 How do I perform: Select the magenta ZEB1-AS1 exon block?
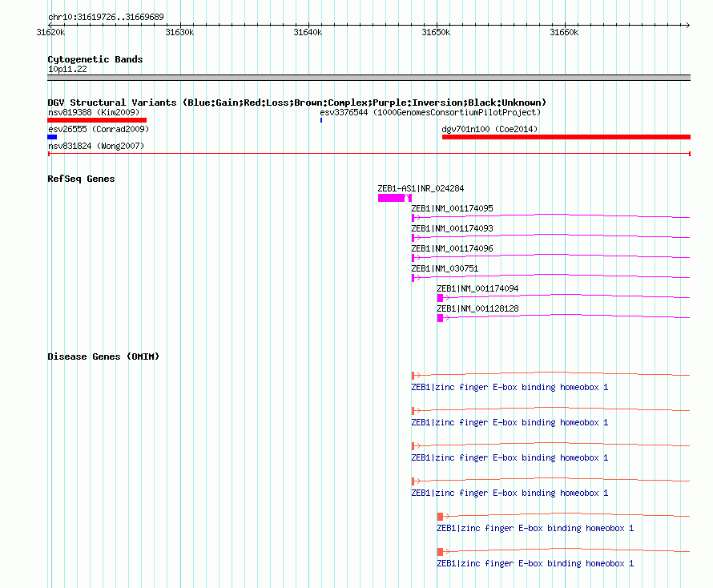click(391, 198)
